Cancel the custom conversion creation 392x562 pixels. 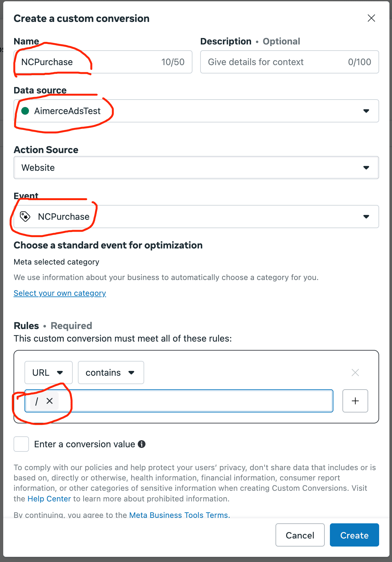300,535
